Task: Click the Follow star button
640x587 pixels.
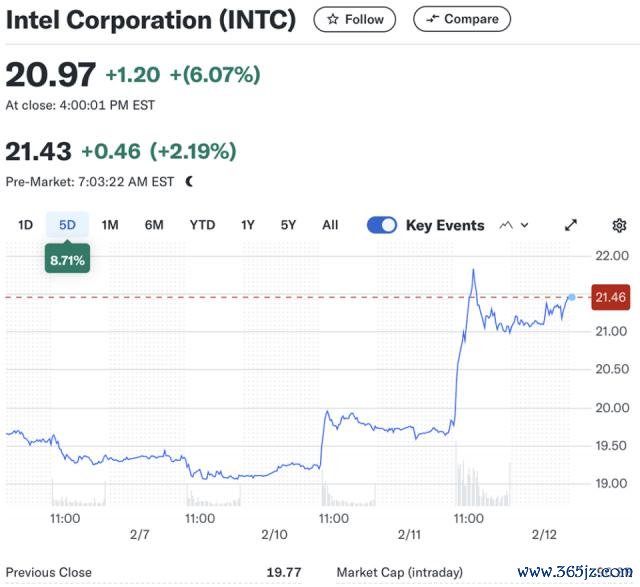Action: (354, 19)
